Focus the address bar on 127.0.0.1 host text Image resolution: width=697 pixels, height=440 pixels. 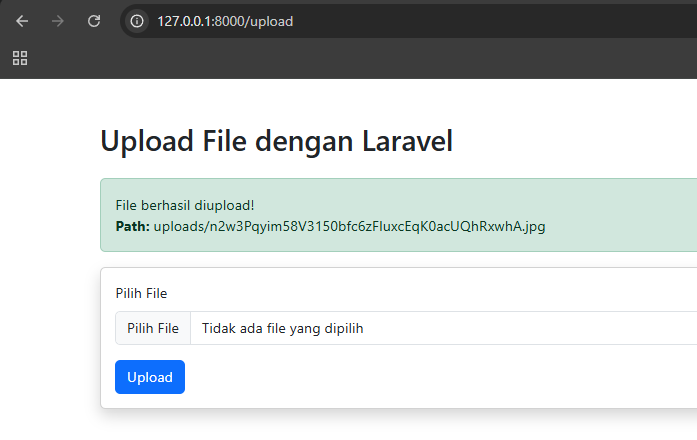click(184, 21)
